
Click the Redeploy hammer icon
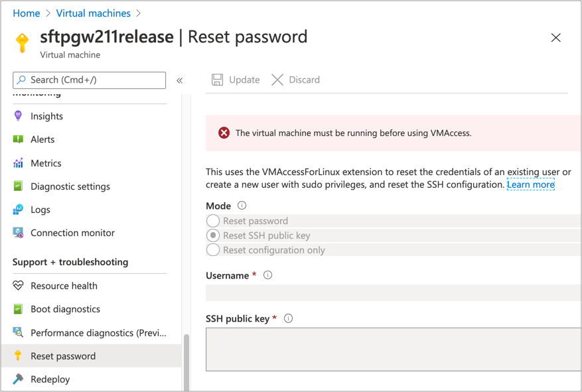pyautogui.click(x=18, y=379)
